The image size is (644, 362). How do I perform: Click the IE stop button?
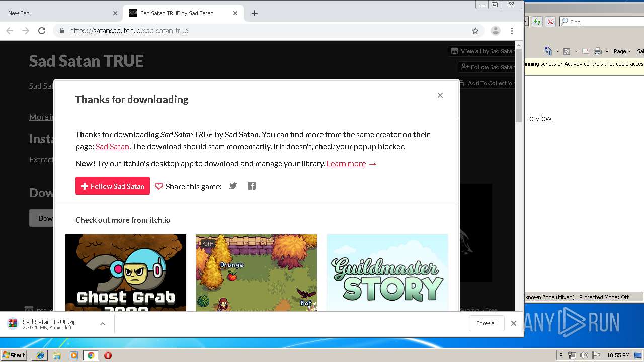pos(550,22)
